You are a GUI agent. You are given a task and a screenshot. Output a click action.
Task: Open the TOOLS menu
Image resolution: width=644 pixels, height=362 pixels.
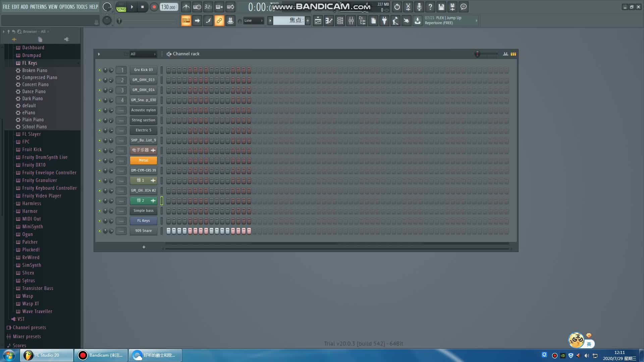click(x=82, y=7)
